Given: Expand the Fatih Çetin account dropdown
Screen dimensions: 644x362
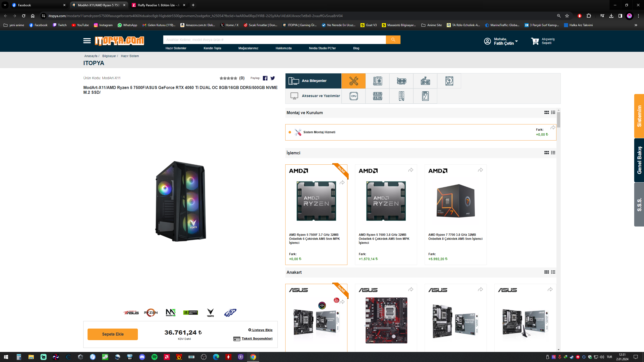Looking at the screenshot, I should [x=516, y=41].
